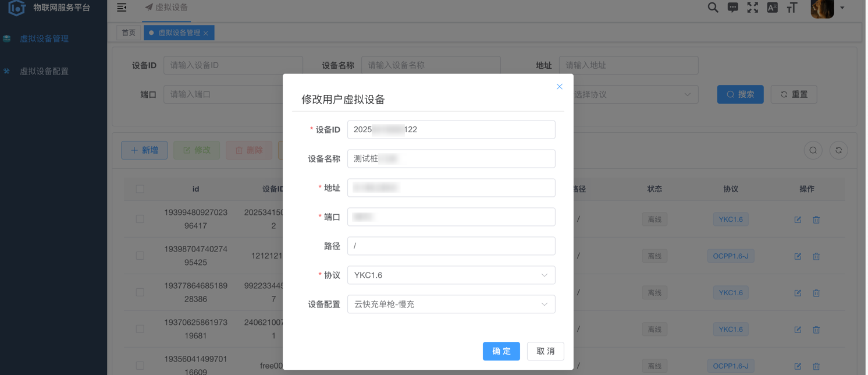Click the edit icon on the first device row
868x375 pixels.
tap(797, 220)
